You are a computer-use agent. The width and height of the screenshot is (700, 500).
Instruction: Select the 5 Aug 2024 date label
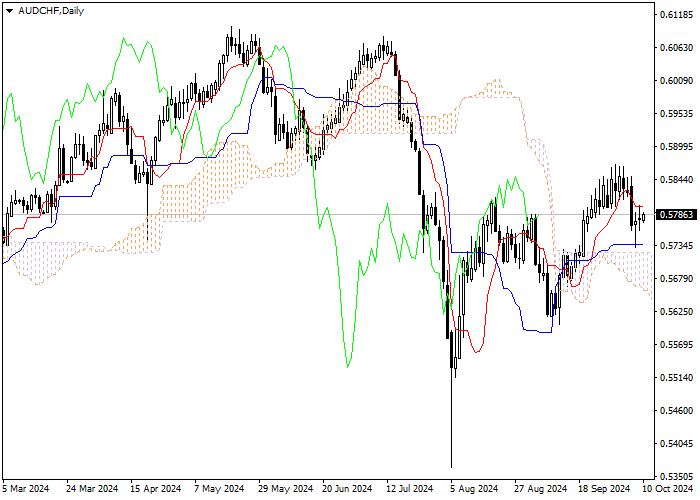(x=474, y=489)
